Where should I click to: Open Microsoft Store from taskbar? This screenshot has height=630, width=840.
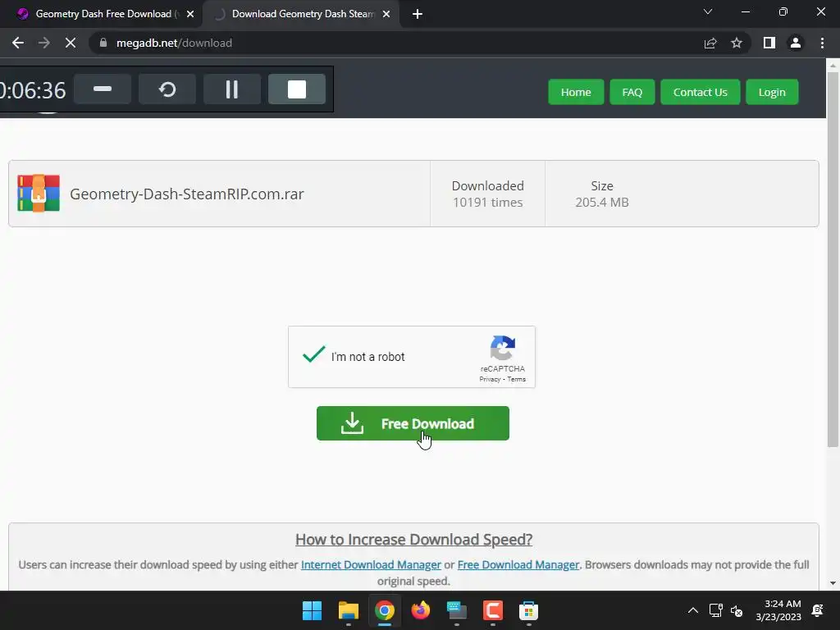[529, 610]
